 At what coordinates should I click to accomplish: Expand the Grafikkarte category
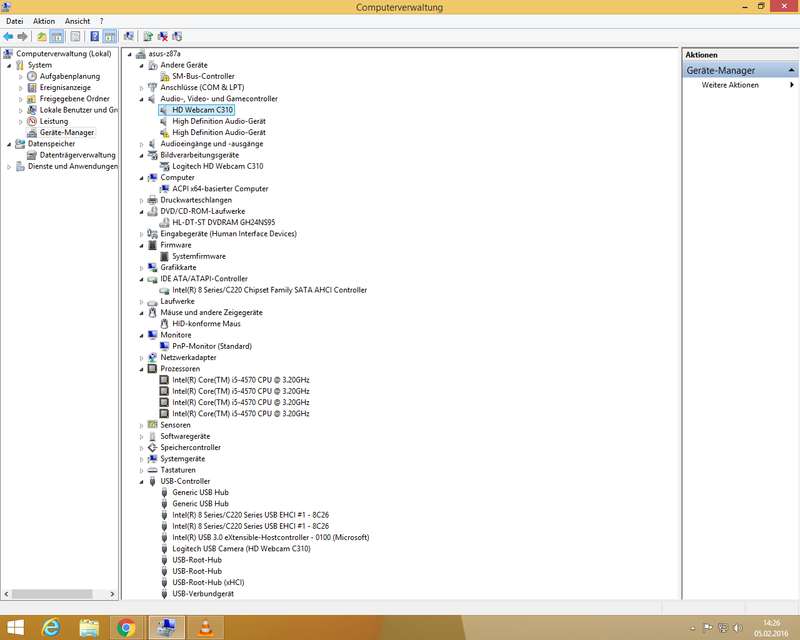pos(141,268)
